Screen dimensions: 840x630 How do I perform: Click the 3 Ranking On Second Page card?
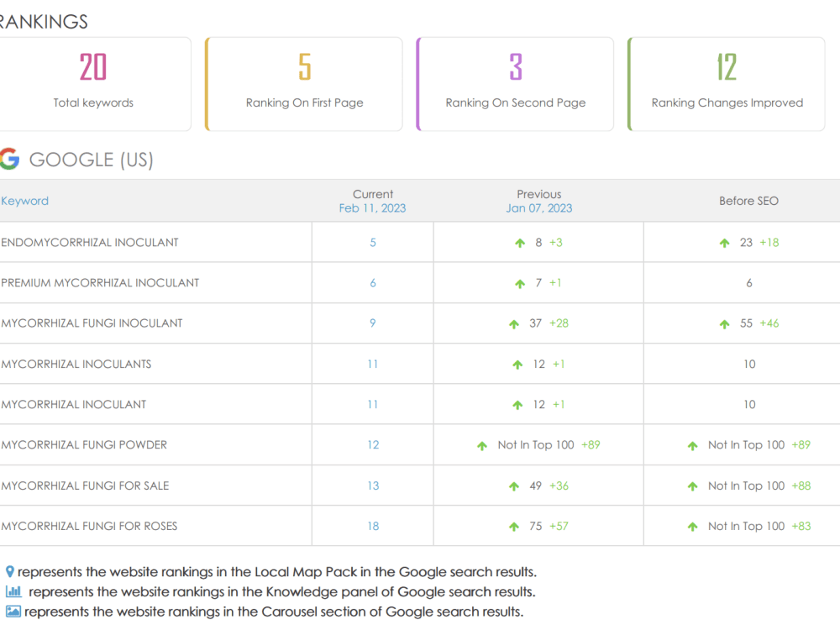tap(514, 83)
